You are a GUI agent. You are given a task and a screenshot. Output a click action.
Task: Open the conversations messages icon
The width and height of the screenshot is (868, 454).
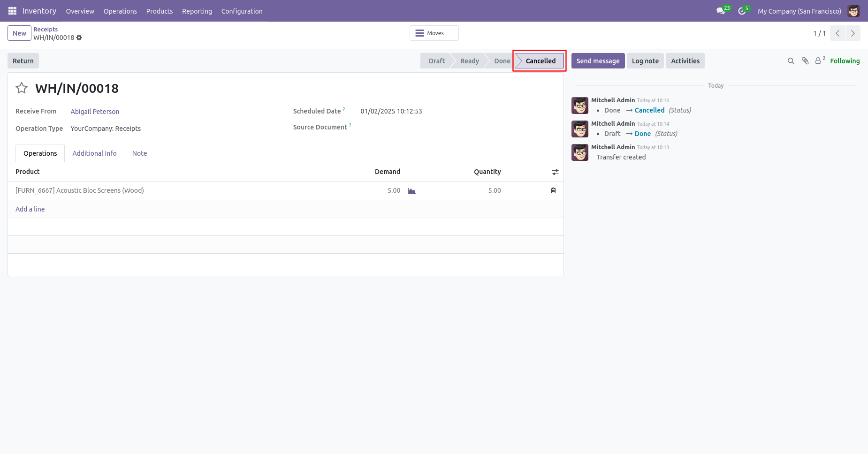(x=721, y=11)
